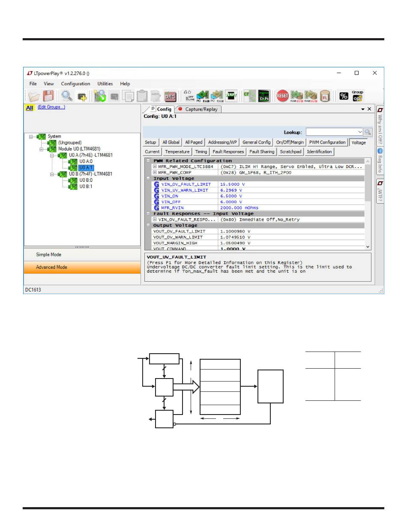This screenshot has height=532, width=407.
Task: Collapse the U0 B (7h4F) node
Action: tap(52, 174)
